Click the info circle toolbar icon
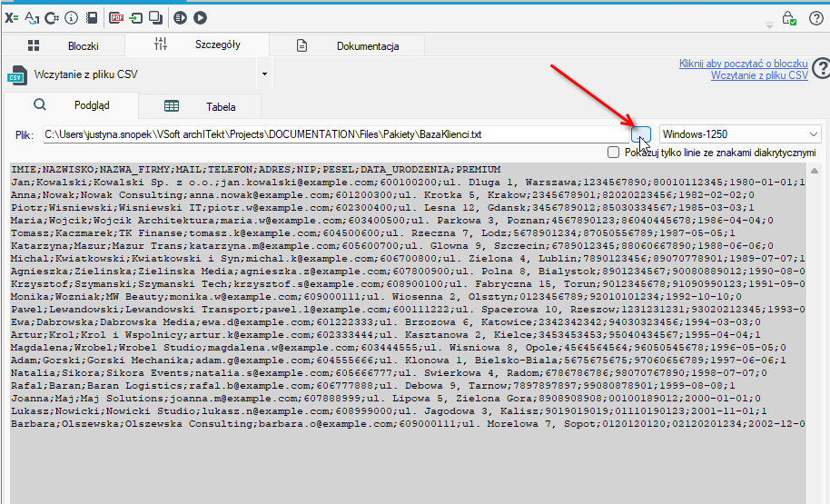Screen dimensions: 830x504 [72, 18]
